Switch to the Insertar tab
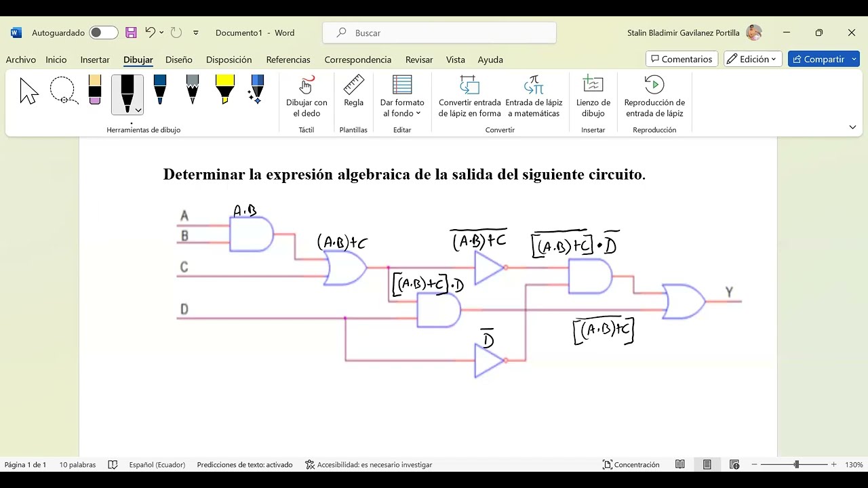 coord(95,60)
